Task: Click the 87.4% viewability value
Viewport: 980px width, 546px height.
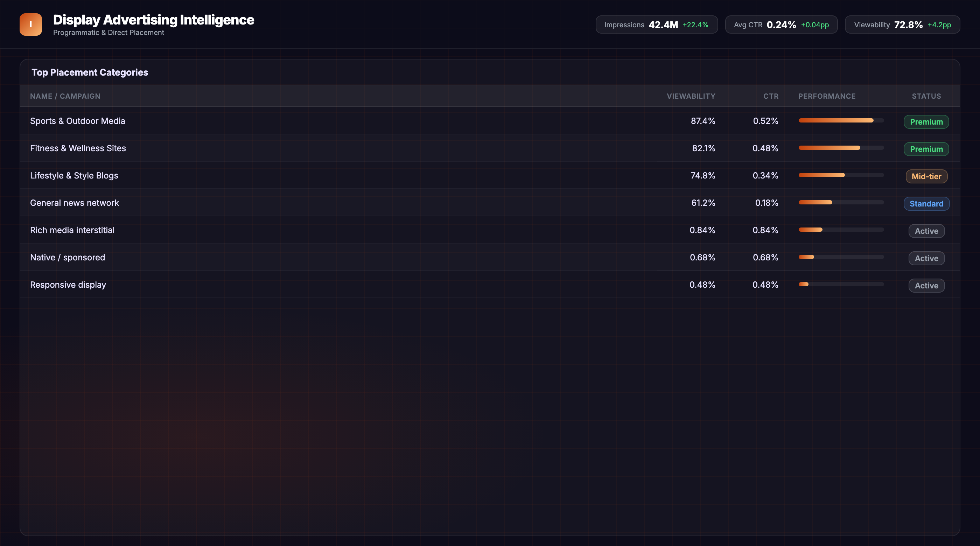Action: tap(703, 121)
